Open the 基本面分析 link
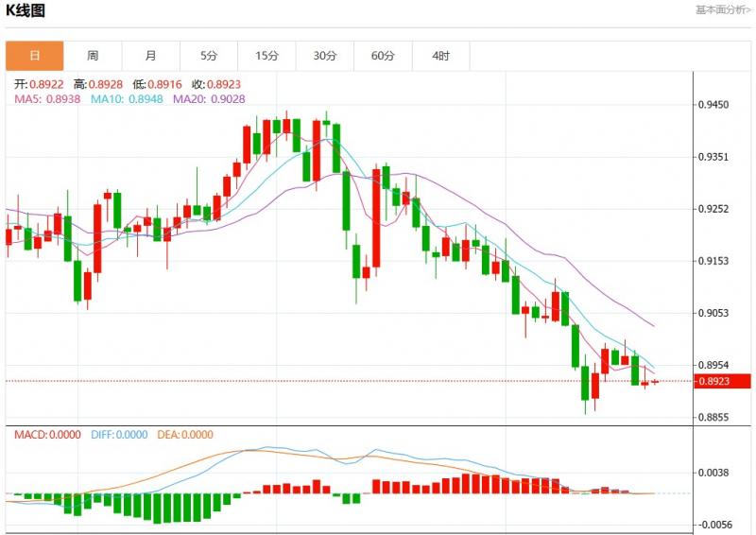The image size is (756, 535). tap(723, 10)
